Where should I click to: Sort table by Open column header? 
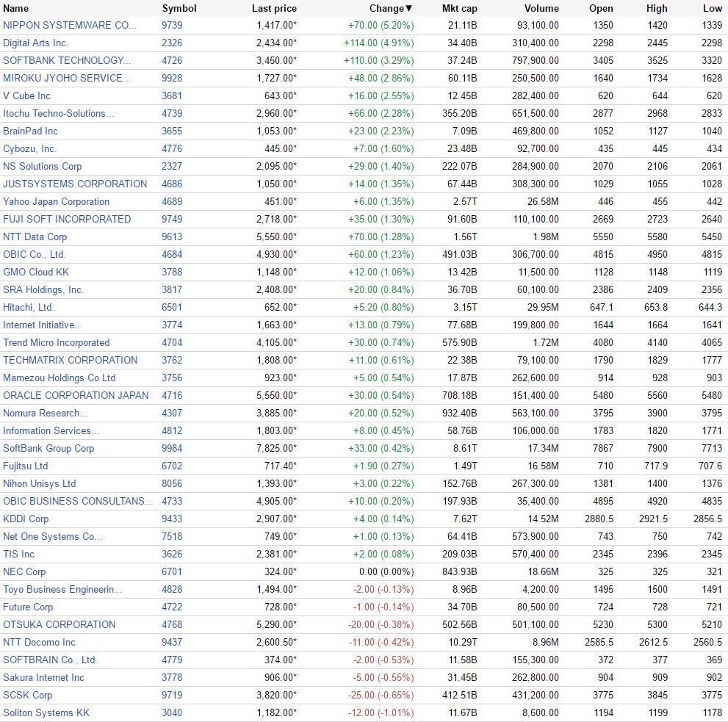pyautogui.click(x=601, y=8)
